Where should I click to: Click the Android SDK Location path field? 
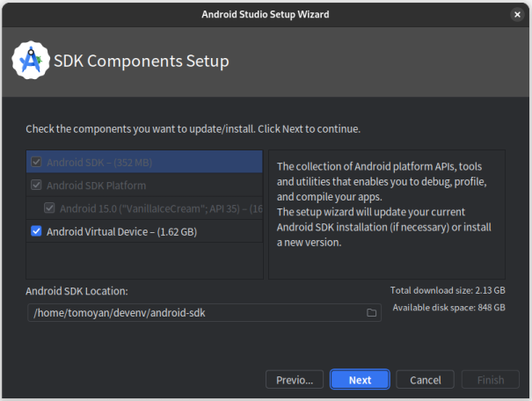pyautogui.click(x=193, y=313)
